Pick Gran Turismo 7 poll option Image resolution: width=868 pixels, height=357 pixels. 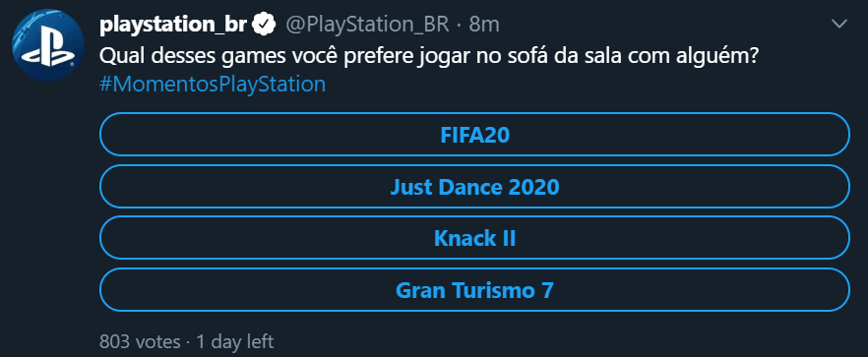(474, 290)
